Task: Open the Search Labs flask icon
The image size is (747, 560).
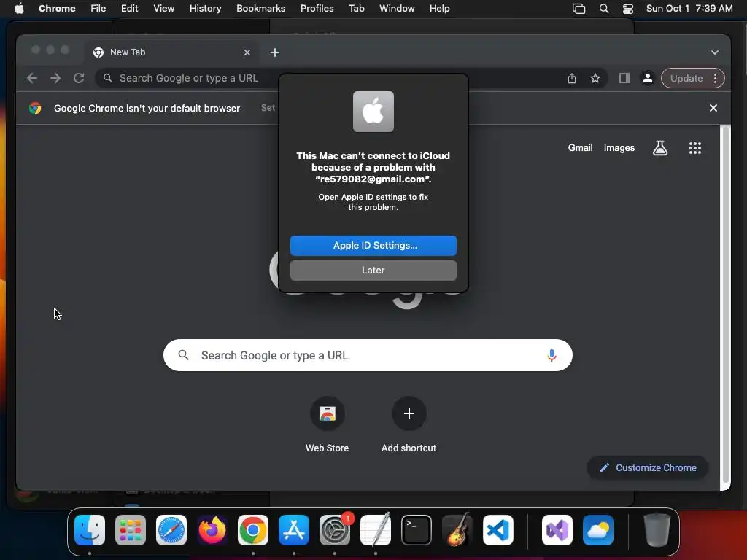Action: pyautogui.click(x=659, y=148)
